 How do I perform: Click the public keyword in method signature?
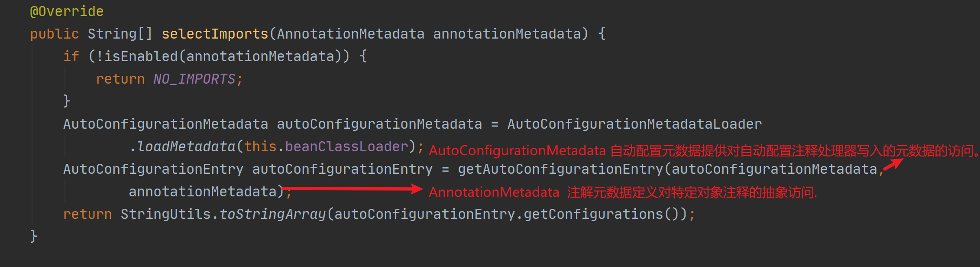(x=55, y=34)
